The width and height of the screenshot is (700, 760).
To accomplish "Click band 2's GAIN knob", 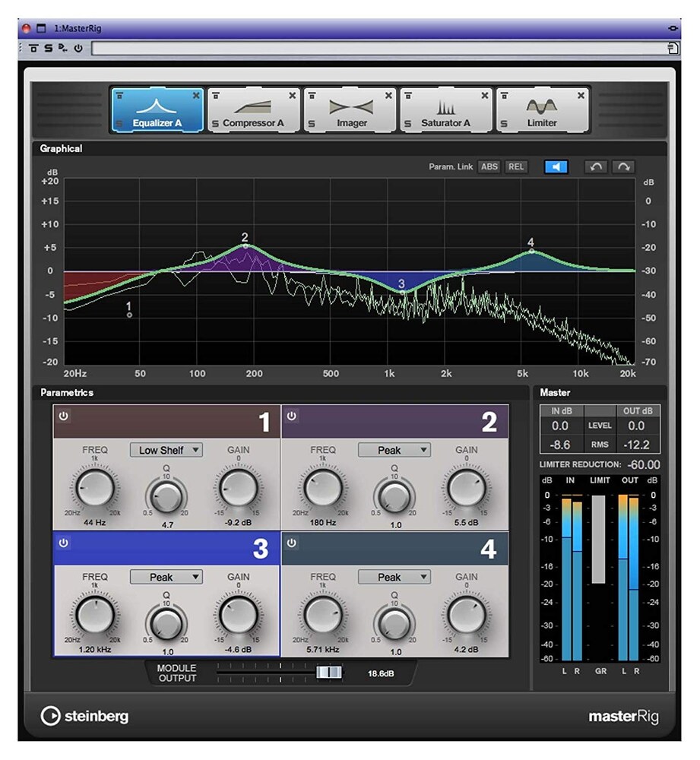I will [x=467, y=488].
